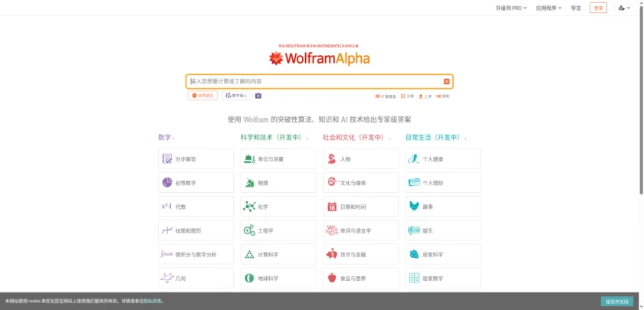Open the 导览 tour menu item
The width and height of the screenshot is (644, 310).
pyautogui.click(x=576, y=8)
